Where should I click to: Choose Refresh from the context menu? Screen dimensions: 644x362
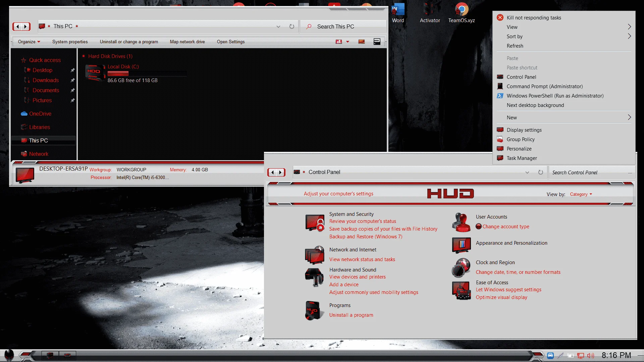pos(564,46)
